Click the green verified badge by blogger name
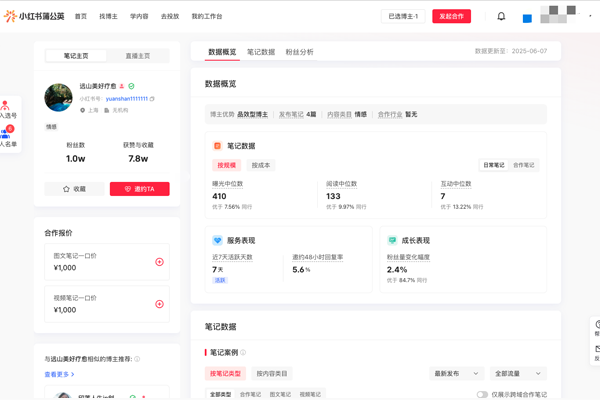600x400 pixels. pos(131,86)
